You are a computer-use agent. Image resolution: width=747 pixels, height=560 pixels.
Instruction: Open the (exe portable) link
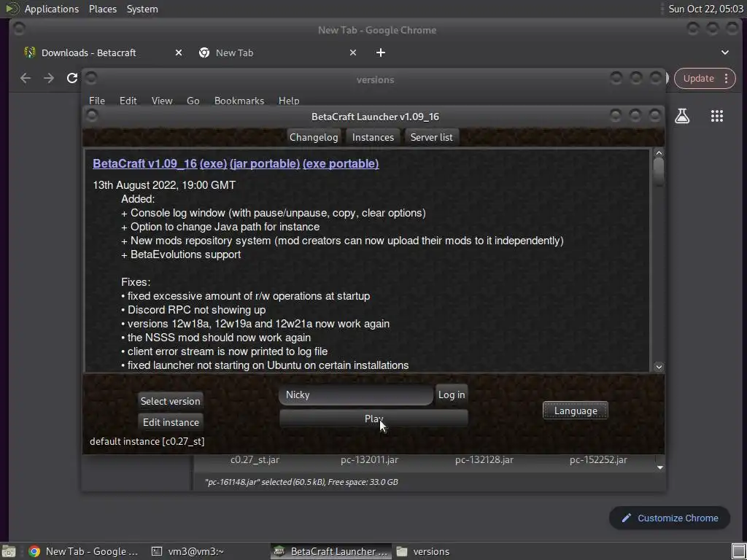pyautogui.click(x=341, y=163)
